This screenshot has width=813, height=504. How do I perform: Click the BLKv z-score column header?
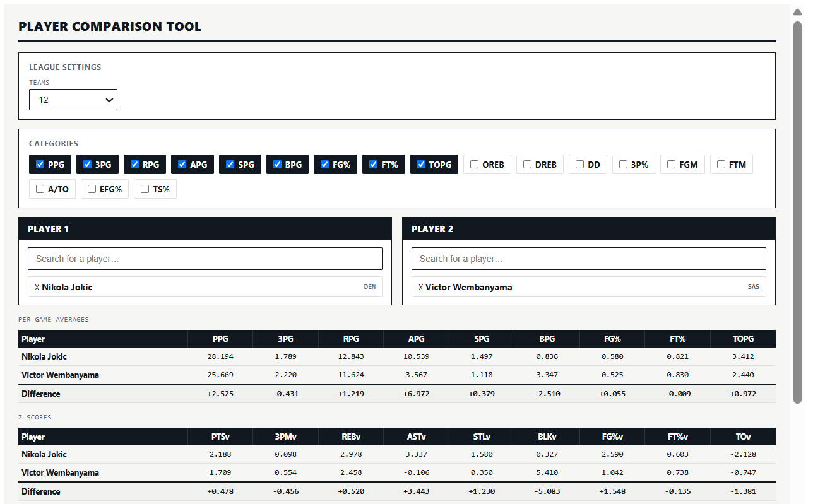point(547,437)
